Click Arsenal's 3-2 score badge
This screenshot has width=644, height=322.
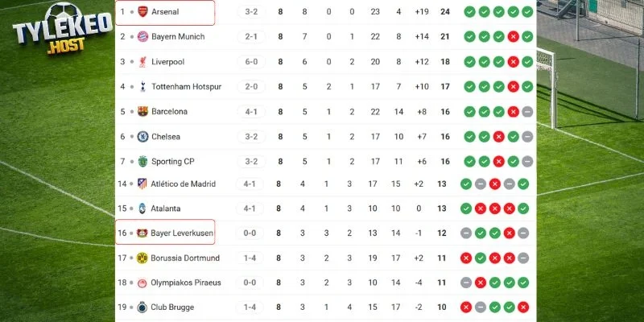pos(251,12)
